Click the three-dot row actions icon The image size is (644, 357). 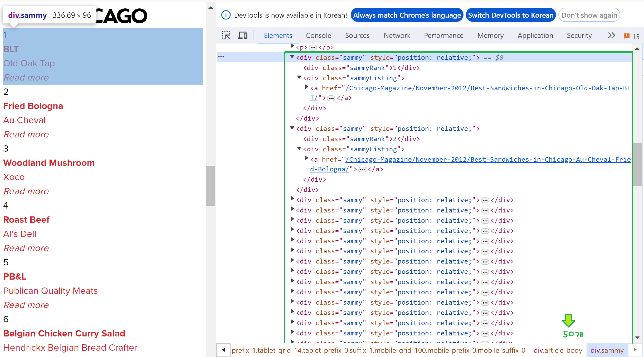221,57
